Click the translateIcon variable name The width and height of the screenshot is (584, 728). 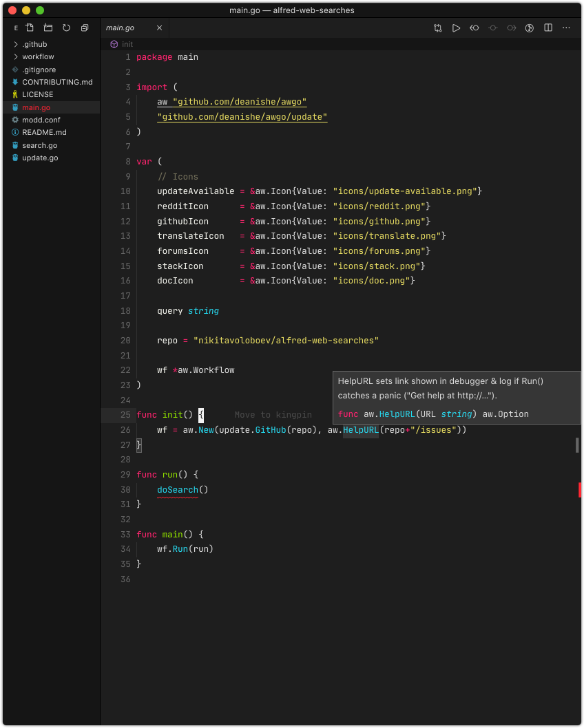point(191,236)
